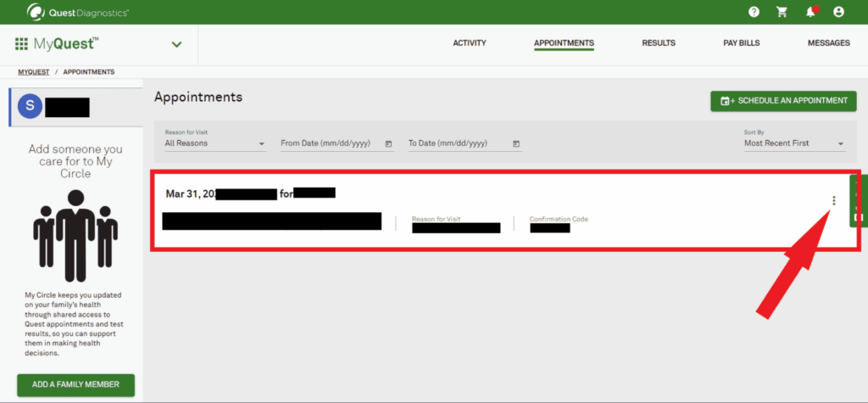
Task: Open the From Date calendar picker icon
Action: point(388,143)
